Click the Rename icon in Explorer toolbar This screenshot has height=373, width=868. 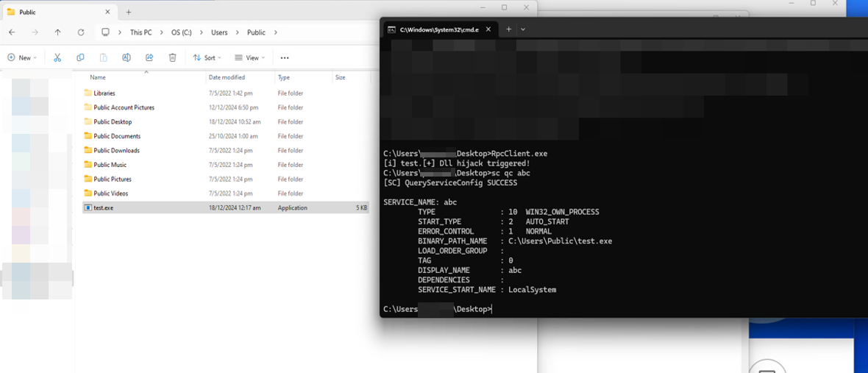coord(127,57)
